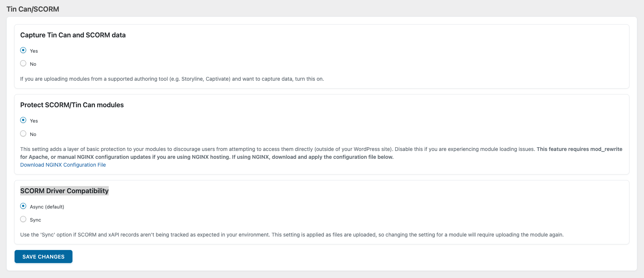The image size is (644, 278).
Task: Choose No radio under Protect SCORM/Tin Can modules
Action: (23, 133)
